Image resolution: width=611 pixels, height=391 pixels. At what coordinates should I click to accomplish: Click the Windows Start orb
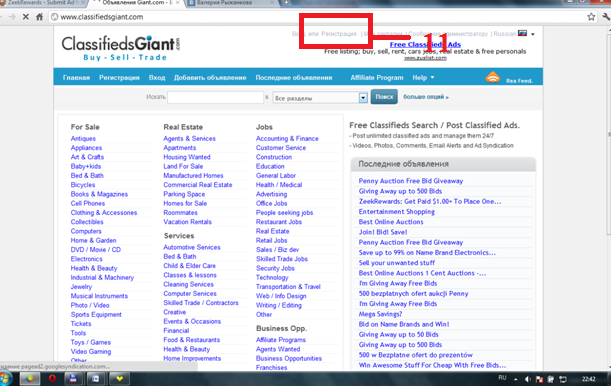[5, 378]
